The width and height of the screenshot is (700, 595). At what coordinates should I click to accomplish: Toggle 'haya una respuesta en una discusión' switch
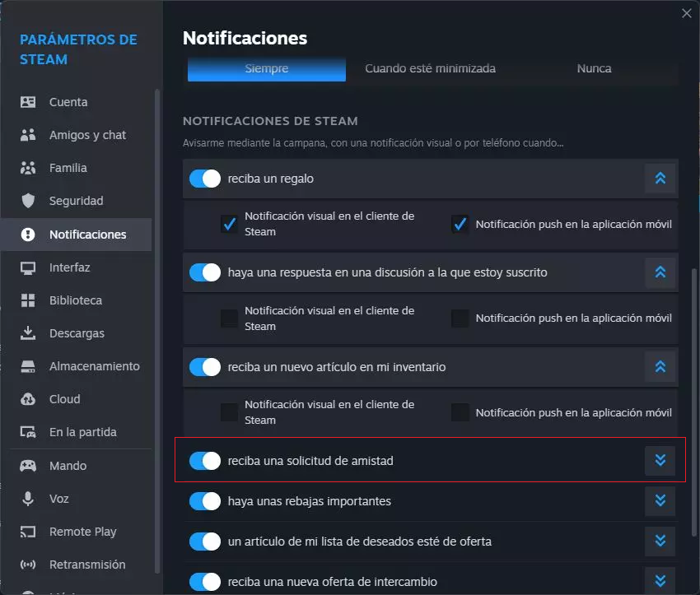point(205,272)
